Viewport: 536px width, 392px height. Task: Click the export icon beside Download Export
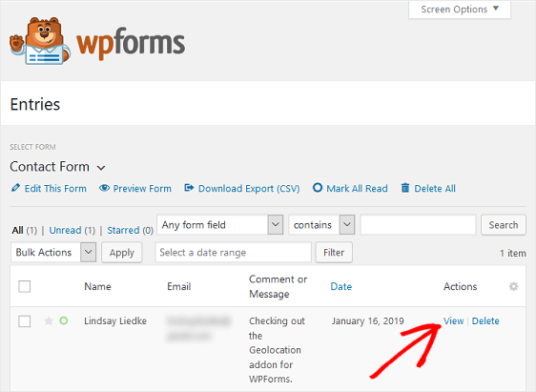tap(189, 188)
